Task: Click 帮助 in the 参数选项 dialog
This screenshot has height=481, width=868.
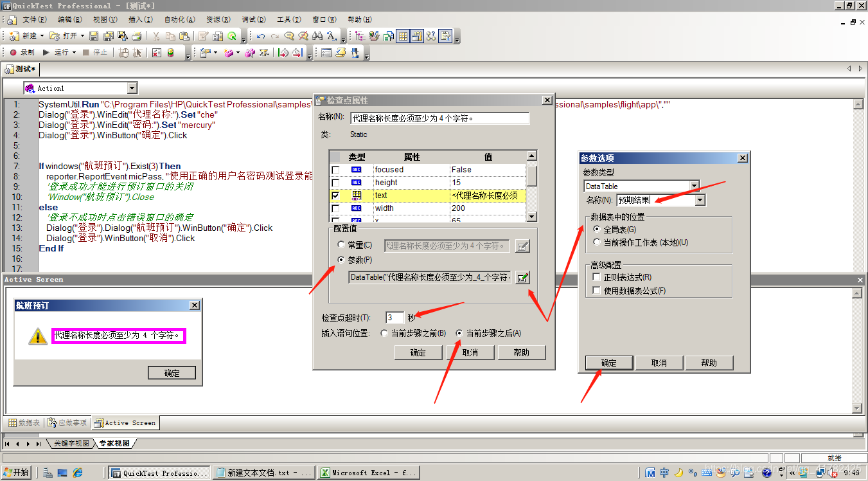Action: (x=709, y=363)
